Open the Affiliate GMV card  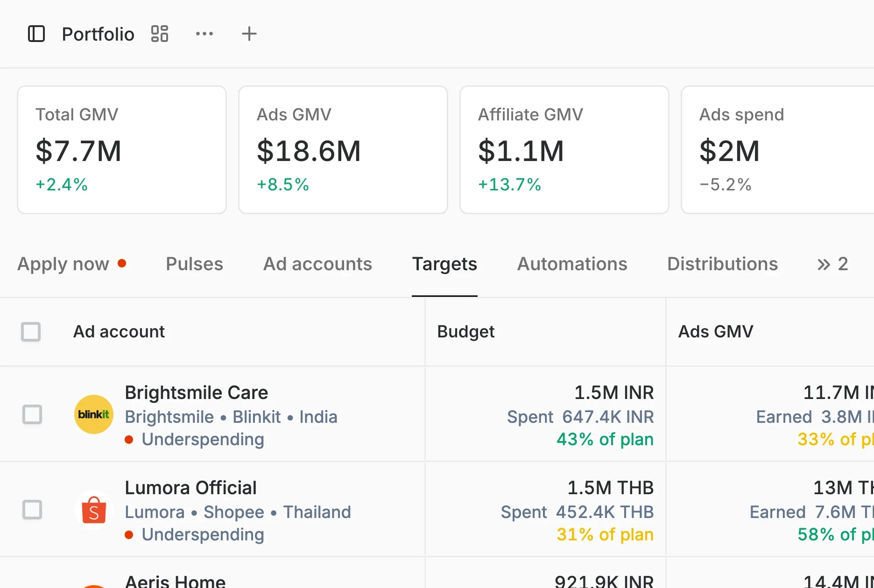(x=564, y=150)
